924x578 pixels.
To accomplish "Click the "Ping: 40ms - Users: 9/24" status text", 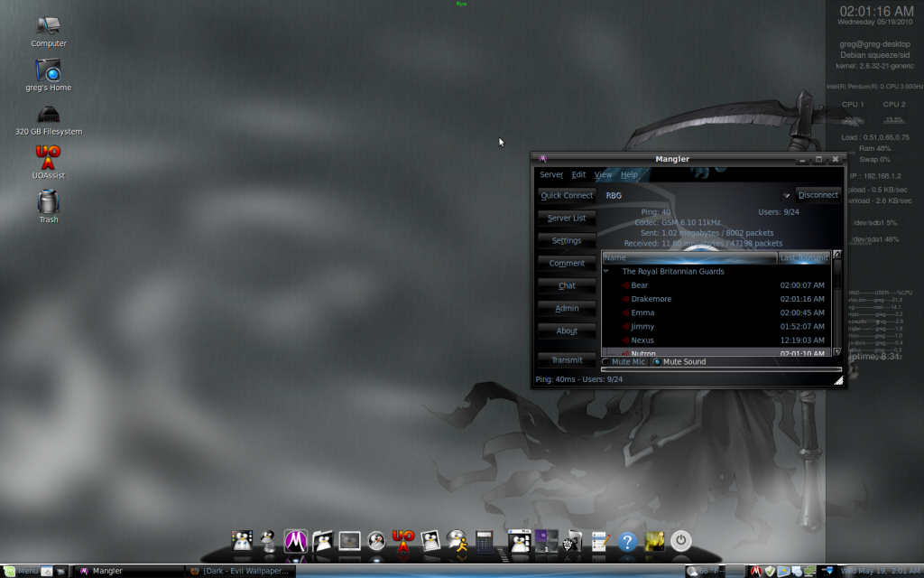I will click(578, 379).
